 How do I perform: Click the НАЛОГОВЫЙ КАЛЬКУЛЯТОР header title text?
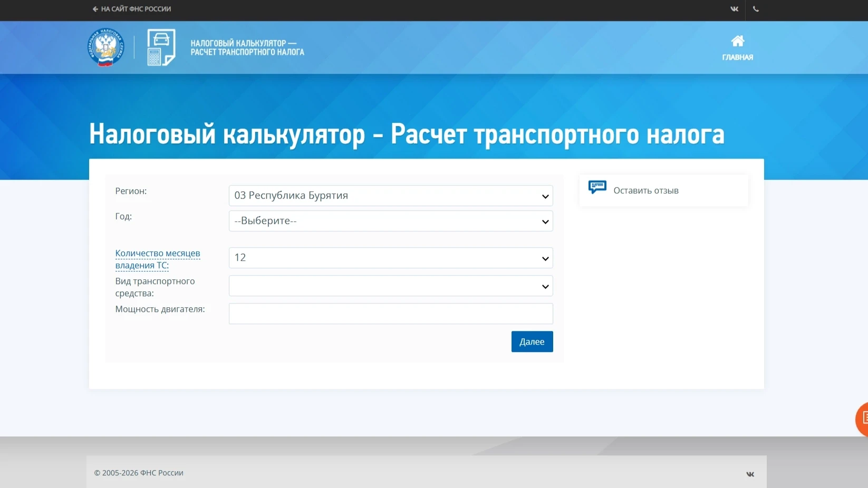click(x=247, y=47)
